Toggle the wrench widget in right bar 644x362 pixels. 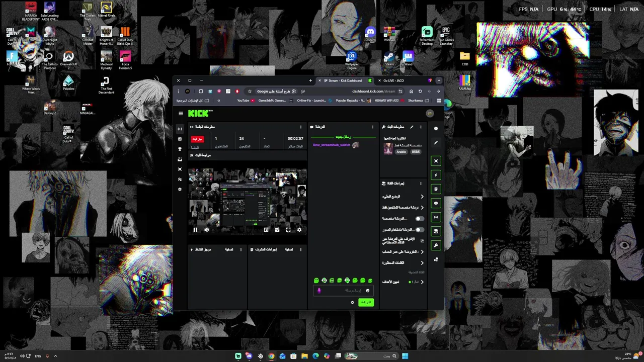click(436, 245)
